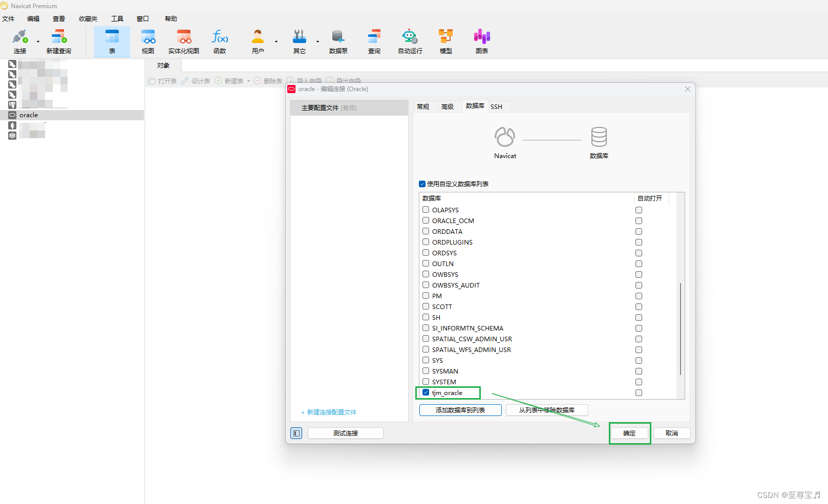The height and width of the screenshot is (504, 828).
Task: Close the Edit Connection dialog
Action: click(688, 89)
